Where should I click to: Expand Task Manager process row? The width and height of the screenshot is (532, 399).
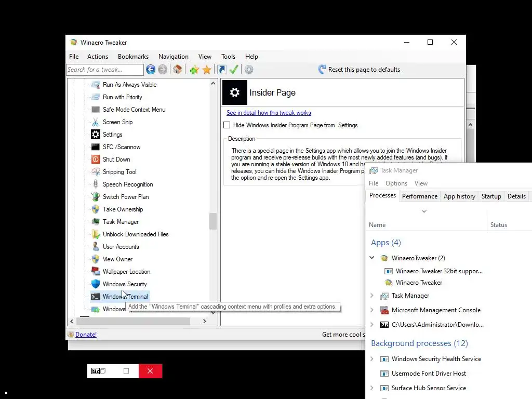coord(372,296)
